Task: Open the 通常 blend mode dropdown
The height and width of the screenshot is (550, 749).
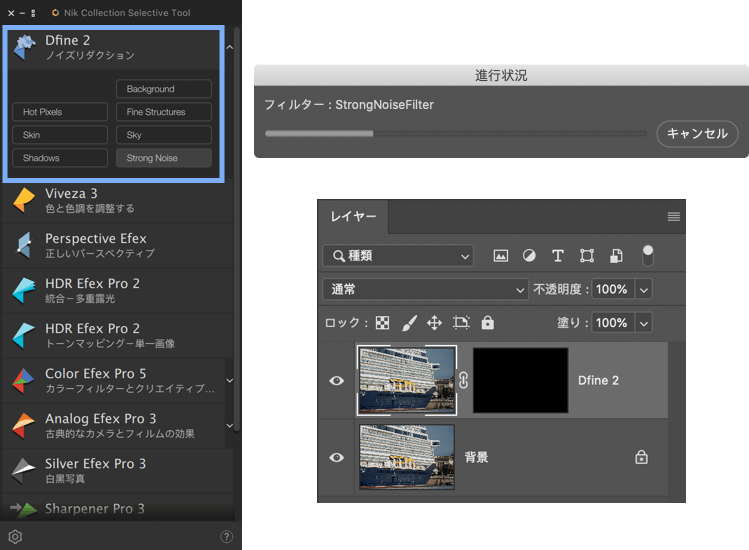Action: tap(425, 289)
